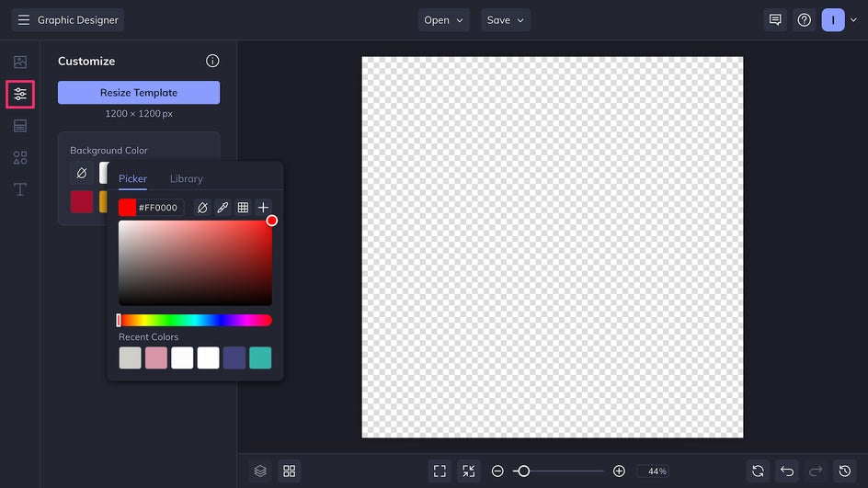
Task: Select the pink recent color
Action: pyautogui.click(x=156, y=358)
